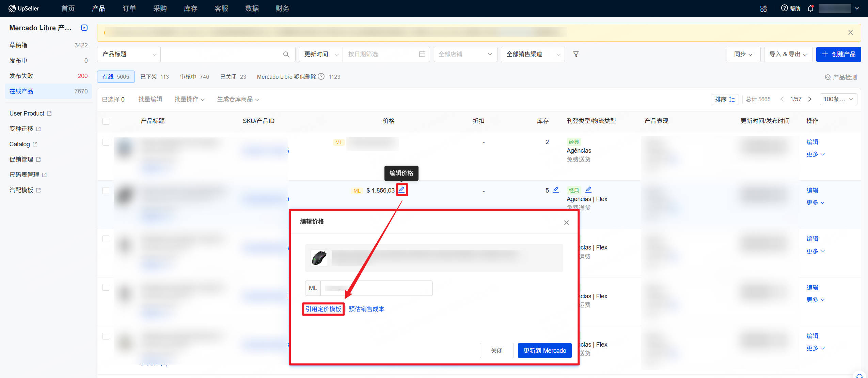868x378 pixels.
Task: Click the 引用定价模板 link
Action: (323, 309)
